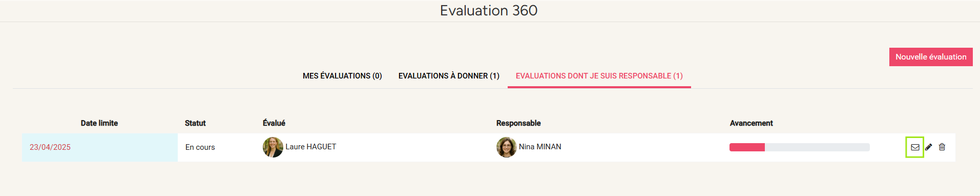
Task: Send reminder email via envelope icon
Action: pyautogui.click(x=915, y=147)
